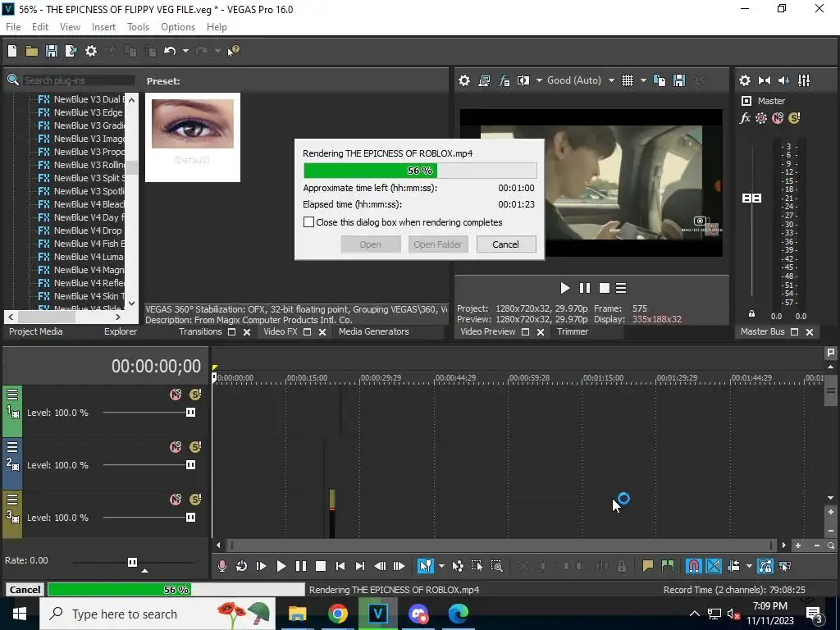
Task: Toggle Automatic Crossfades icon
Action: point(714,566)
